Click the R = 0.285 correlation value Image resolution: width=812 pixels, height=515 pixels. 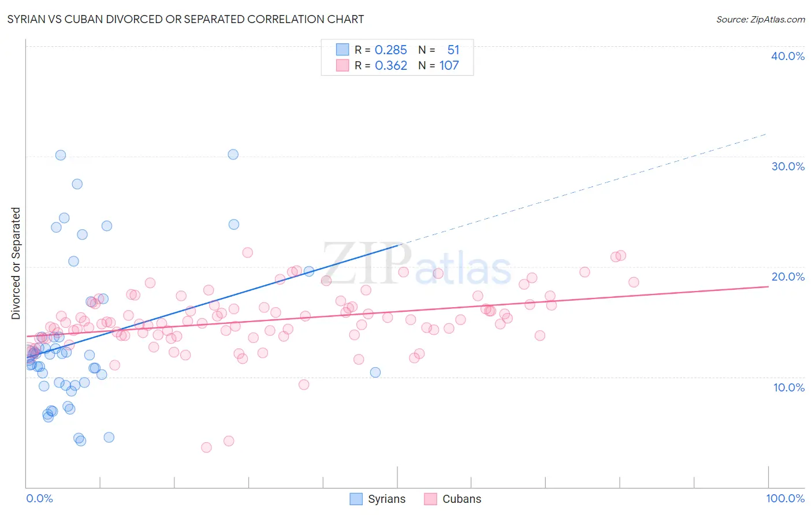pyautogui.click(x=381, y=50)
